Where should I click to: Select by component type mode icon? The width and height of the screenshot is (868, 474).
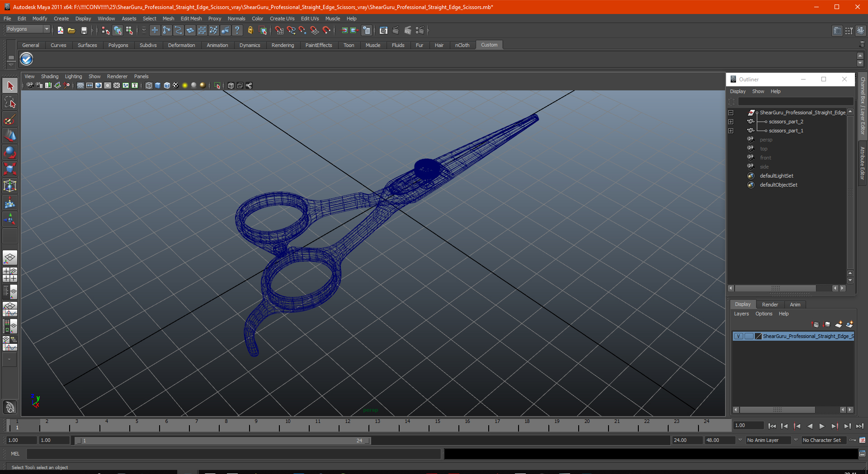pyautogui.click(x=129, y=30)
